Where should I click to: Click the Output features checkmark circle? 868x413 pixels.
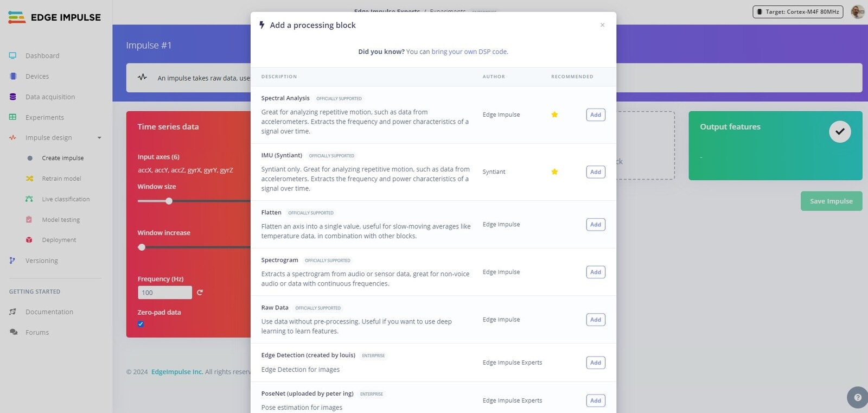coord(840,131)
